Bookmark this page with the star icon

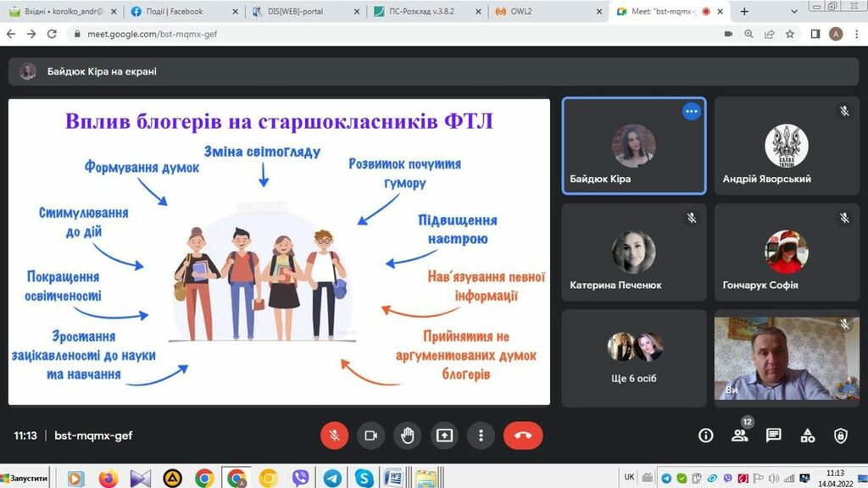coord(790,34)
